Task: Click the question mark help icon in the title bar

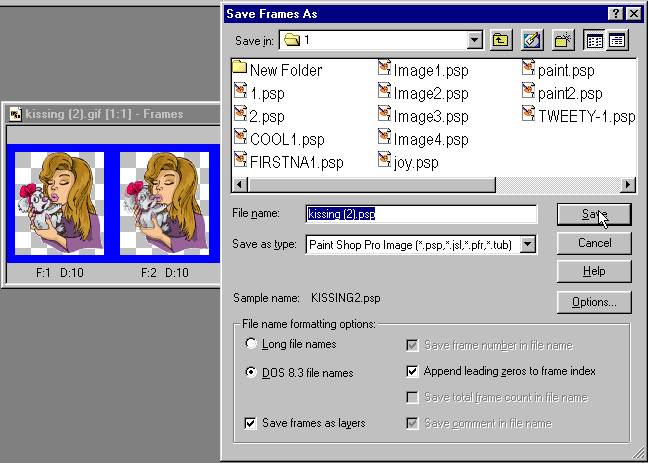Action: (615, 14)
